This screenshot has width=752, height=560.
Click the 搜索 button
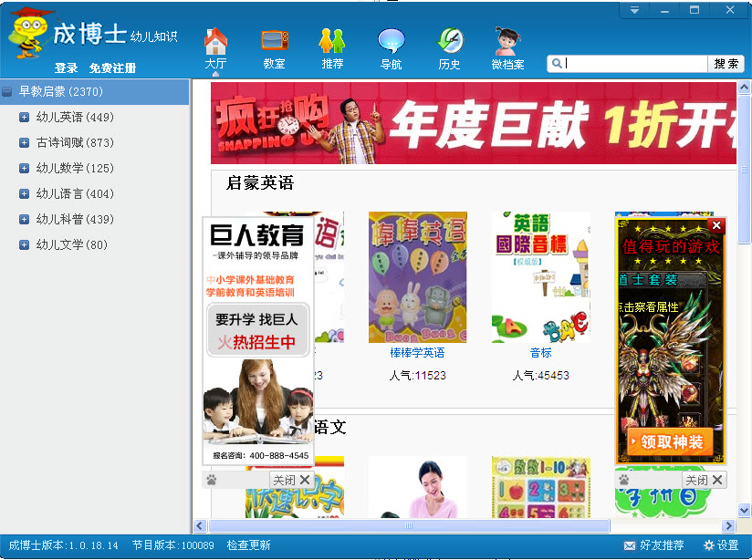726,64
